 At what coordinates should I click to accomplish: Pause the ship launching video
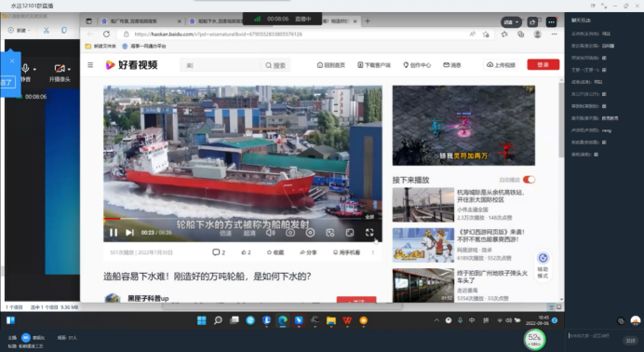[114, 233]
